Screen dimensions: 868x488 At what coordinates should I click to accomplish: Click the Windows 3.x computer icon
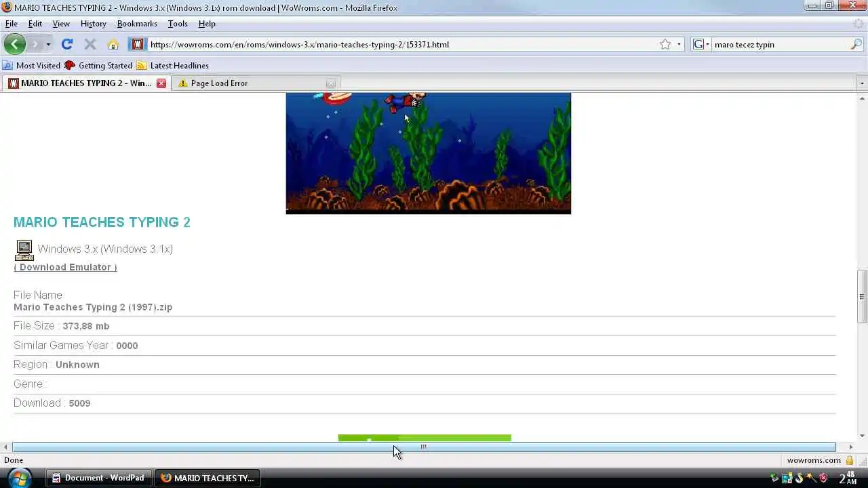click(24, 250)
